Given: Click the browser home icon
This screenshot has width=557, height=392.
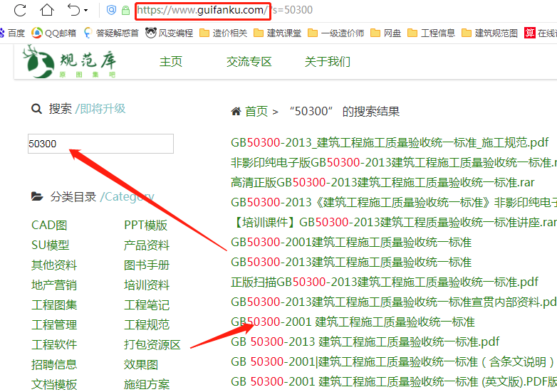Looking at the screenshot, I should pyautogui.click(x=47, y=11).
